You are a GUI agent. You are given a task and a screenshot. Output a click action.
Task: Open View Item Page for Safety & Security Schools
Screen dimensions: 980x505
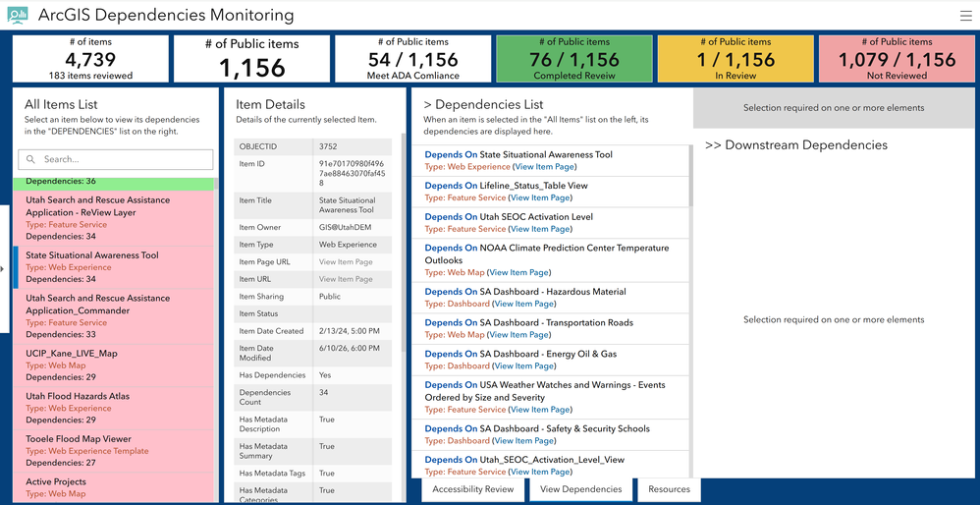tap(523, 441)
